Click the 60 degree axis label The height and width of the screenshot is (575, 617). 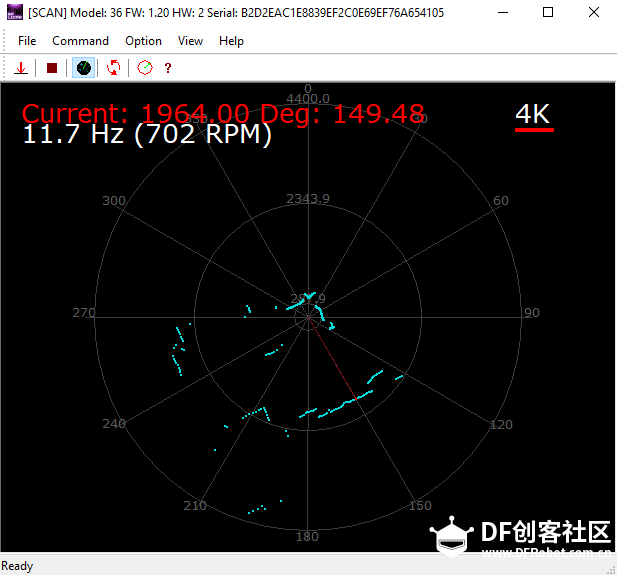click(x=501, y=201)
